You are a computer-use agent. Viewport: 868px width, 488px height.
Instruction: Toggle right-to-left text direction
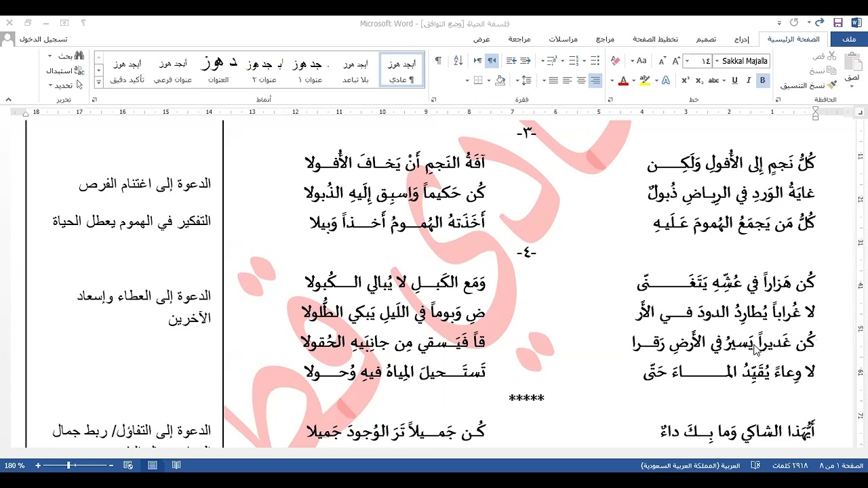[x=492, y=61]
